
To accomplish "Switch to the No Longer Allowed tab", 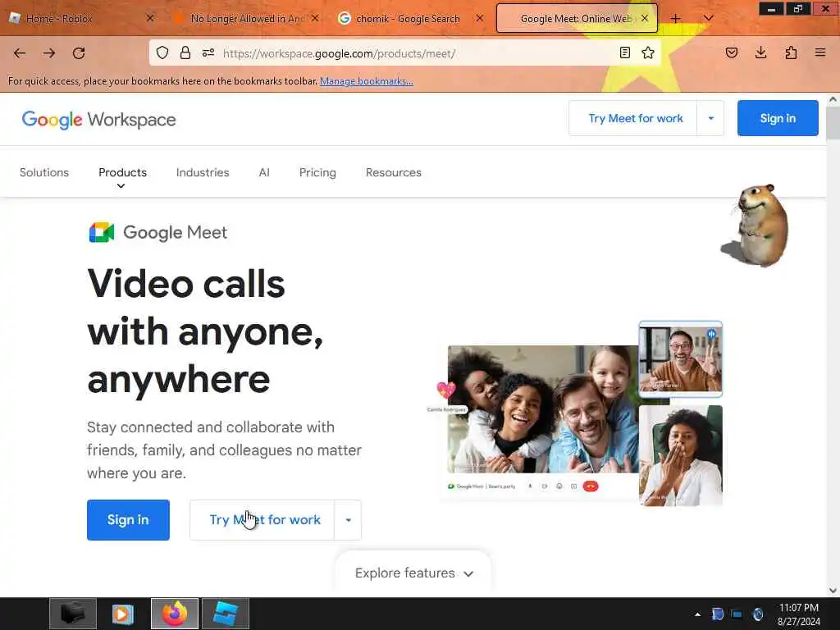I will click(247, 18).
